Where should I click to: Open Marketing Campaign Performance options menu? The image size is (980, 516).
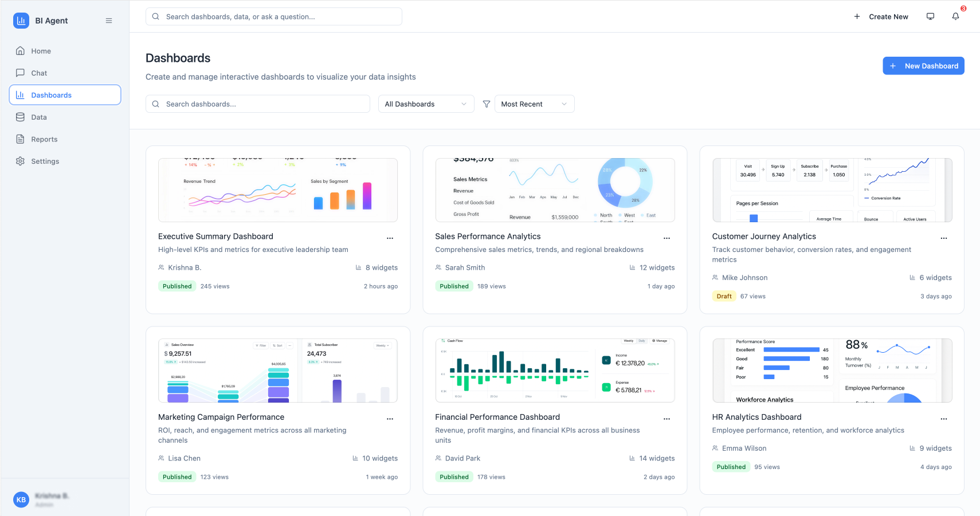[x=390, y=419]
